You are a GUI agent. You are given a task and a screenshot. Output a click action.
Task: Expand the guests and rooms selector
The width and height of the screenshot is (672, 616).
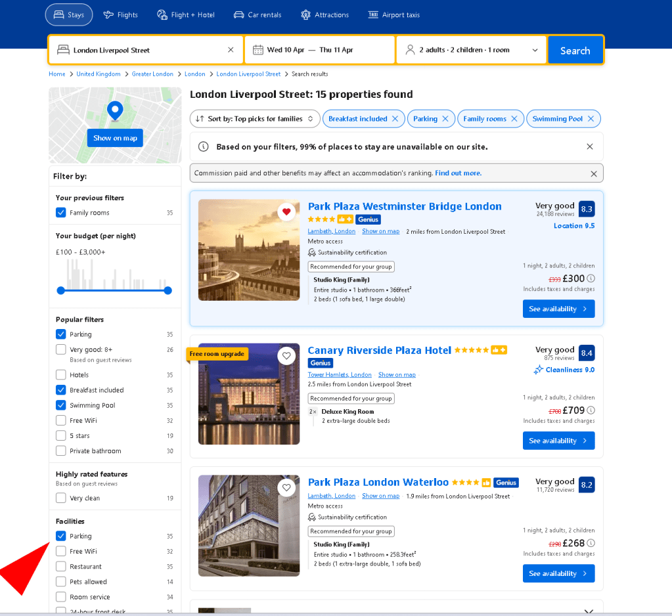472,50
